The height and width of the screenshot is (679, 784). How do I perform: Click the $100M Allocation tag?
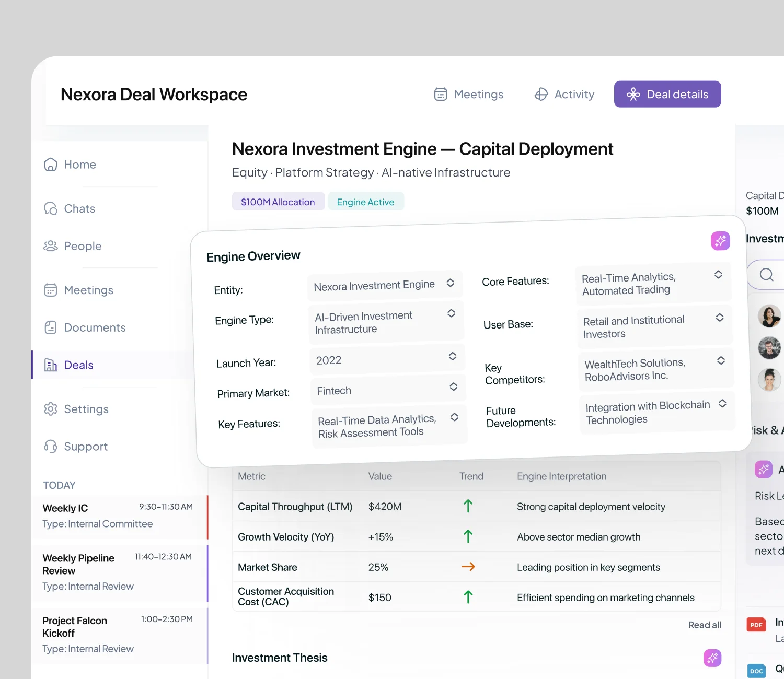pos(278,202)
